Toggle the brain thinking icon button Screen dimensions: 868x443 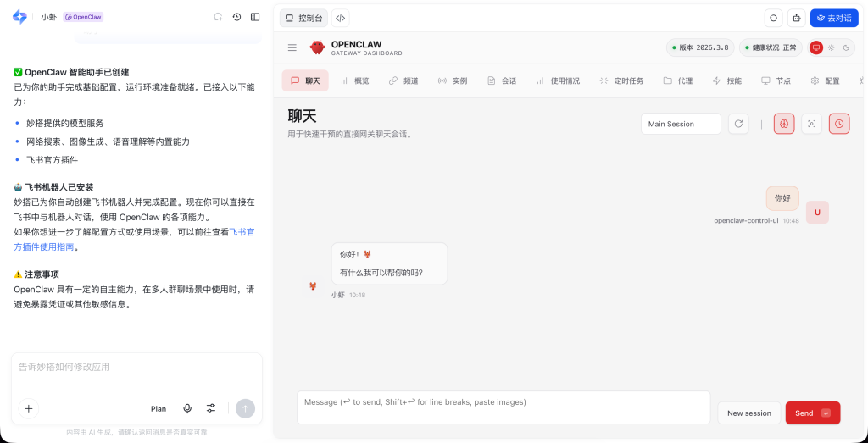point(784,124)
